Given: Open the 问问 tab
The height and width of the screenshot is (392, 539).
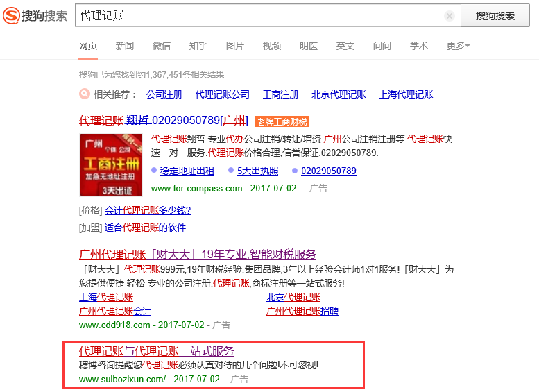Looking at the screenshot, I should [382, 46].
